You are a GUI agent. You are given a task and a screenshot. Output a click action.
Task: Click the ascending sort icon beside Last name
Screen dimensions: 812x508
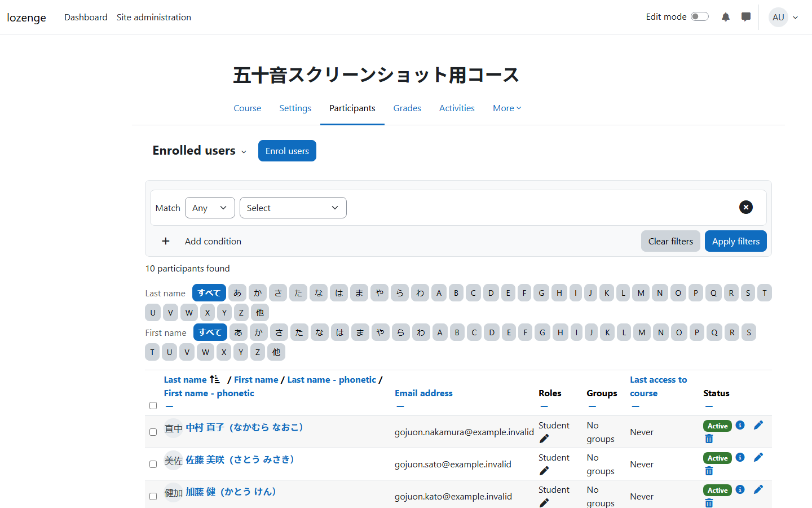click(215, 379)
